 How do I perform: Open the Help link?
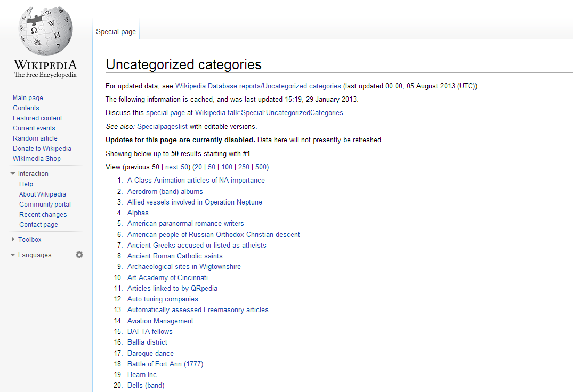click(x=26, y=184)
